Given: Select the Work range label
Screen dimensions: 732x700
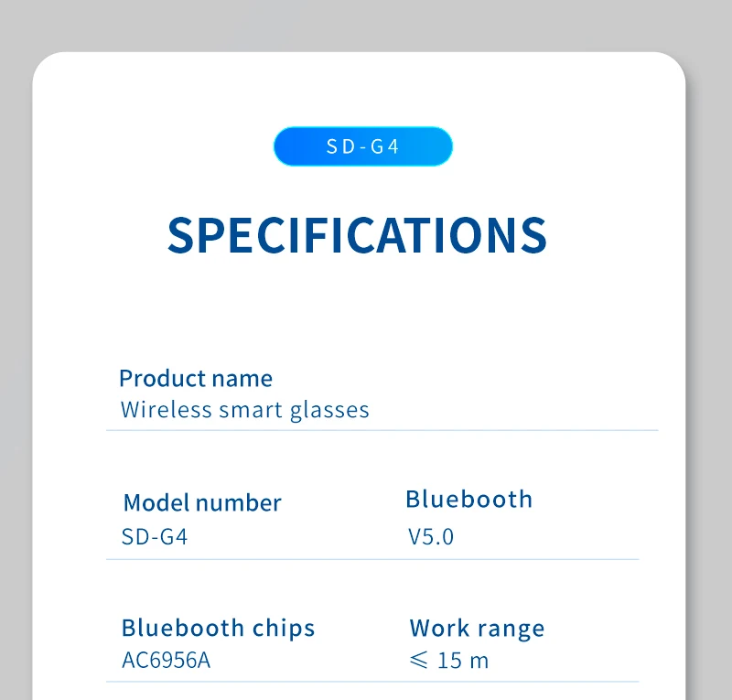Looking at the screenshot, I should (477, 629).
